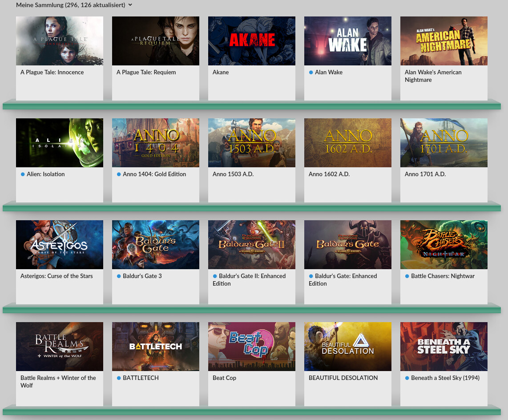Click the update dot next to BATTLETECH
Screen dimensions: 508x420
tap(119, 378)
